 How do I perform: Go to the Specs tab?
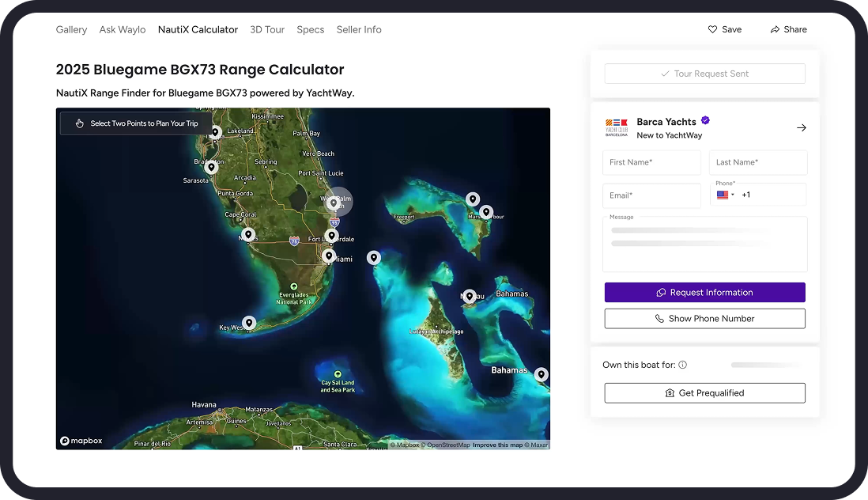coord(311,29)
